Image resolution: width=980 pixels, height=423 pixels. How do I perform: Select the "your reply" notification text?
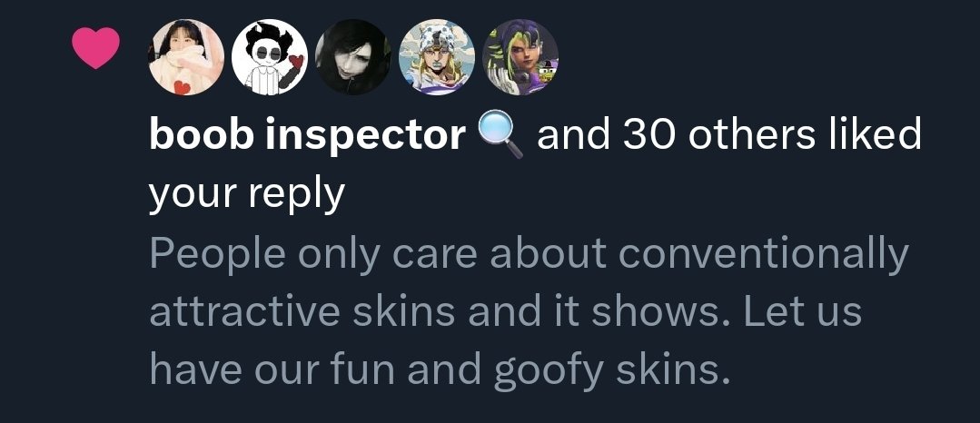[246, 195]
